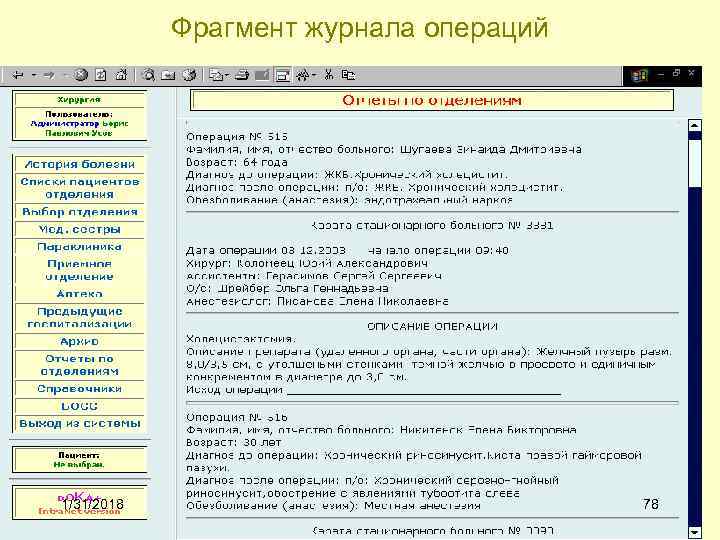This screenshot has height=540, width=720.
Task: Click text Операция № 515
Action: [237, 137]
